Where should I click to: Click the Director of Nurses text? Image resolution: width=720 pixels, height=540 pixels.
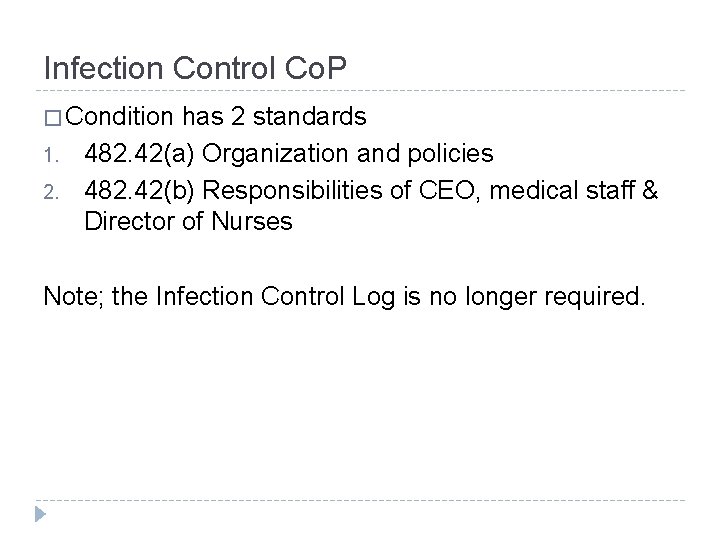188,221
